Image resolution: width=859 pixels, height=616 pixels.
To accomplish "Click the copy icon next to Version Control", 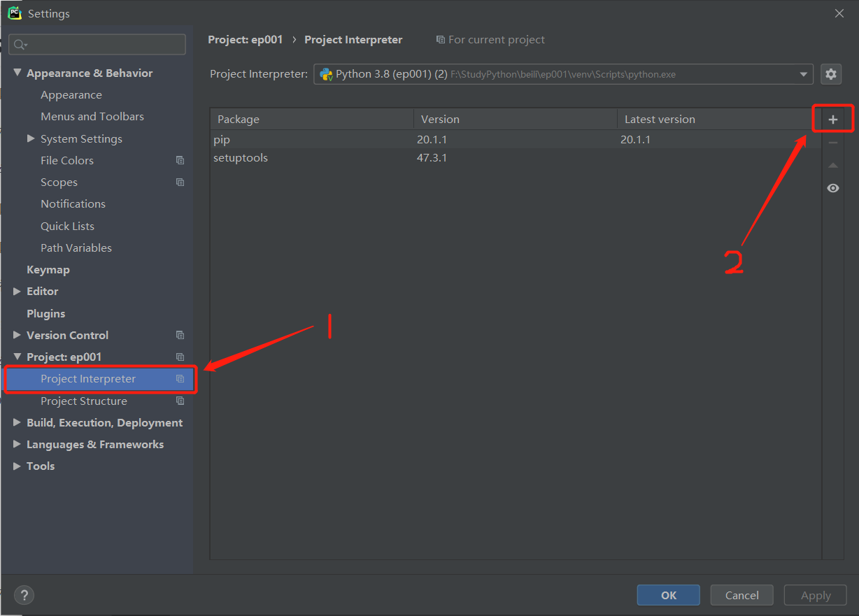I will pos(180,335).
